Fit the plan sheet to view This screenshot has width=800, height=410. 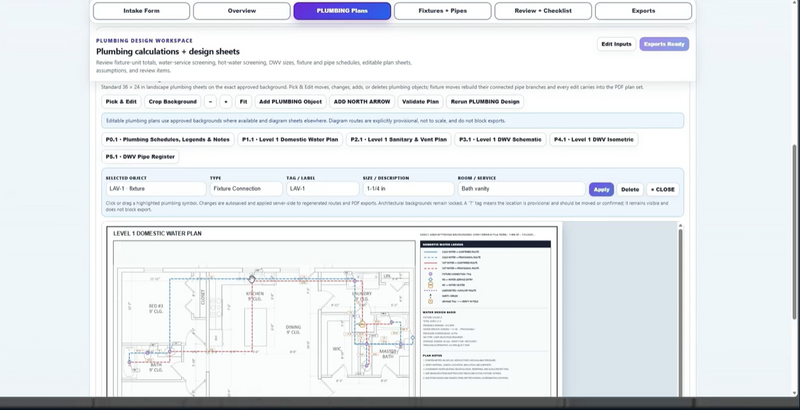pos(243,101)
